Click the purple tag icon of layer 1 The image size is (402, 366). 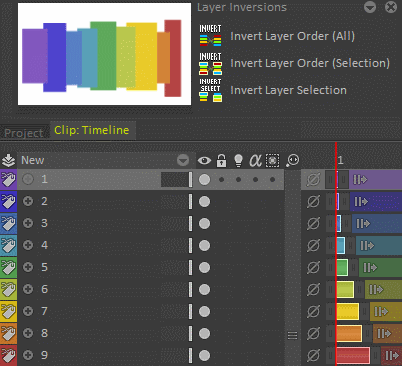coord(8,180)
